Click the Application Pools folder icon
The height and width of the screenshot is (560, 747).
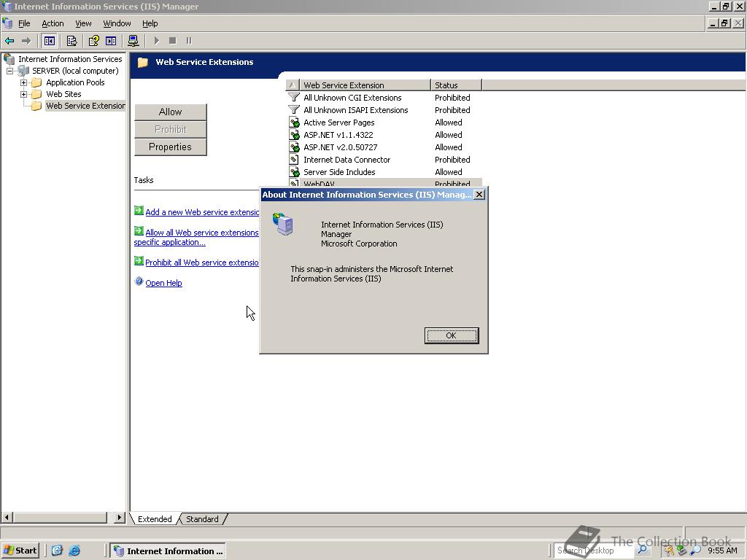[x=36, y=82]
